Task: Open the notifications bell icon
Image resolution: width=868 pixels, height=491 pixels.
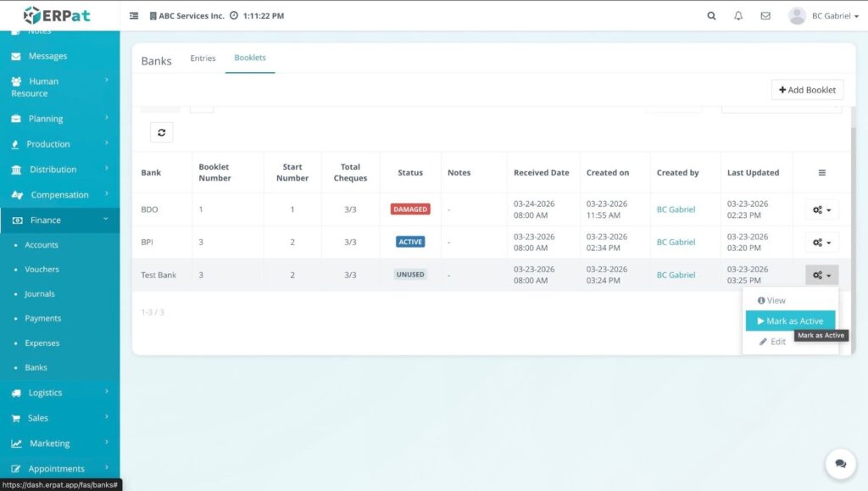Action: (738, 16)
